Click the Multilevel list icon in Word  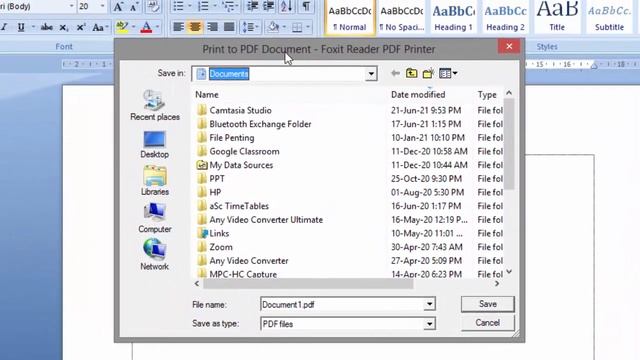(x=228, y=6)
